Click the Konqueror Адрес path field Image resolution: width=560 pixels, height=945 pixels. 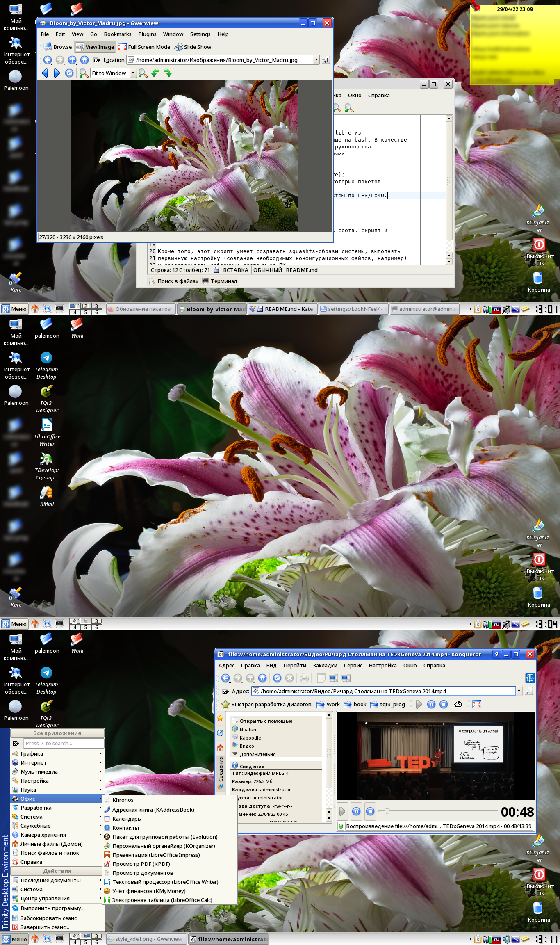coord(383,691)
